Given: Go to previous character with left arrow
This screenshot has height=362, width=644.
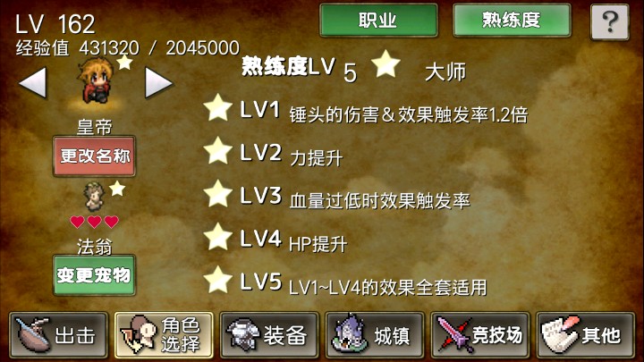Looking at the screenshot, I should (33, 83).
